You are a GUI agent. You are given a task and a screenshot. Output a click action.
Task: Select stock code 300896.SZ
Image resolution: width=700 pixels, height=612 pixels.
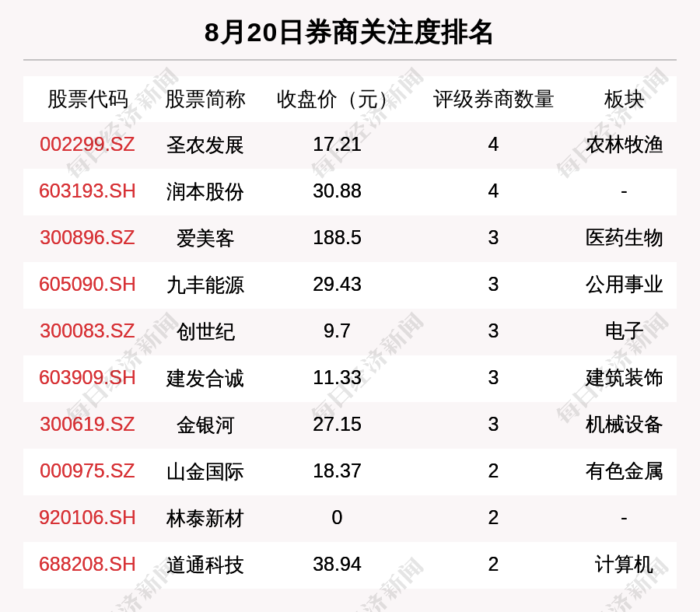[87, 237]
